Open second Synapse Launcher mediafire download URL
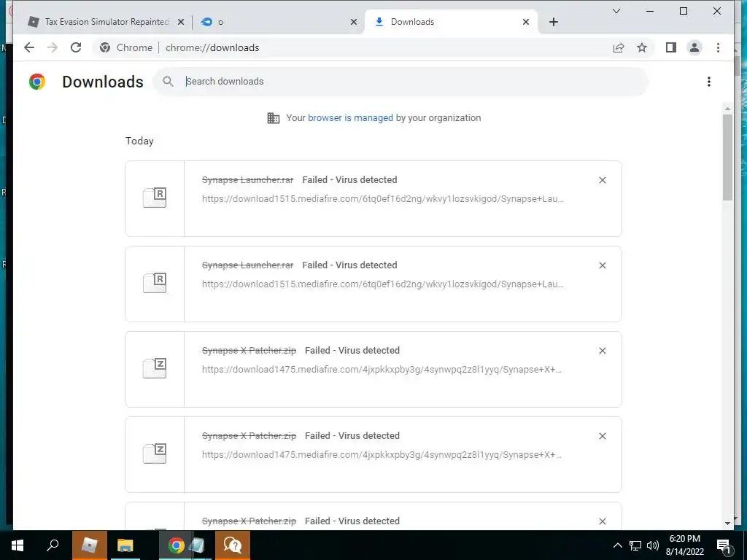The image size is (747, 560). [x=382, y=284]
